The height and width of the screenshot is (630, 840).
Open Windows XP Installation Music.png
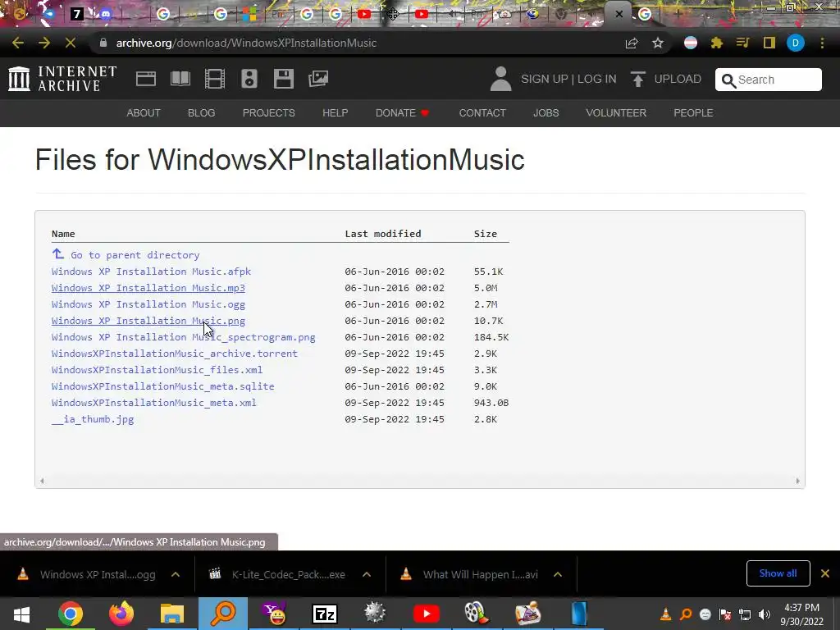point(148,321)
